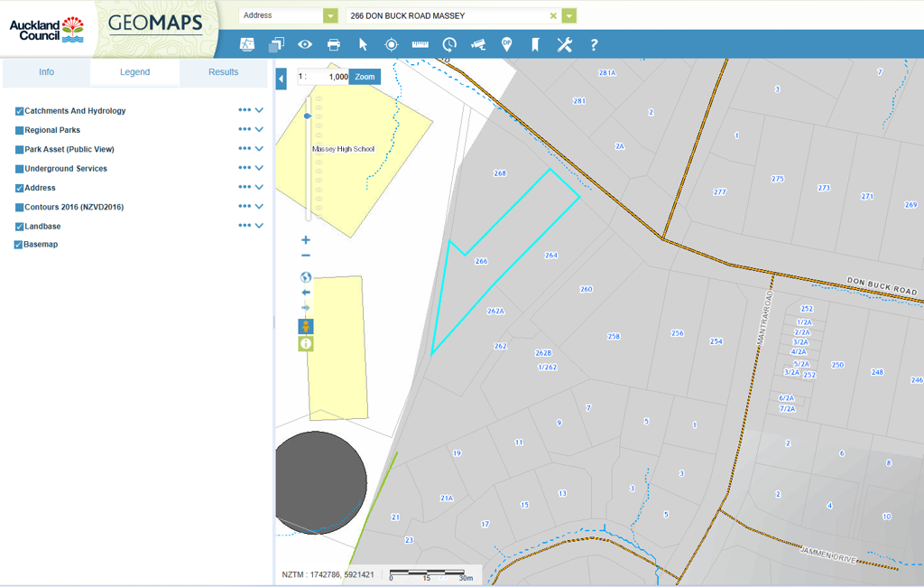The image size is (924, 587).
Task: Expand the Regional Parks layer group
Action: pos(259,130)
